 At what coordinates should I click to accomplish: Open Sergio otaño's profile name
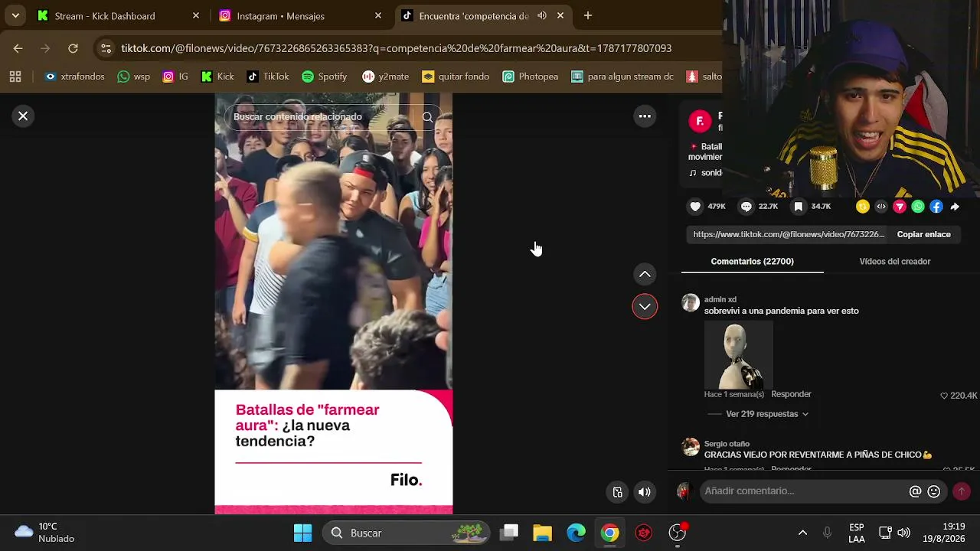(727, 444)
